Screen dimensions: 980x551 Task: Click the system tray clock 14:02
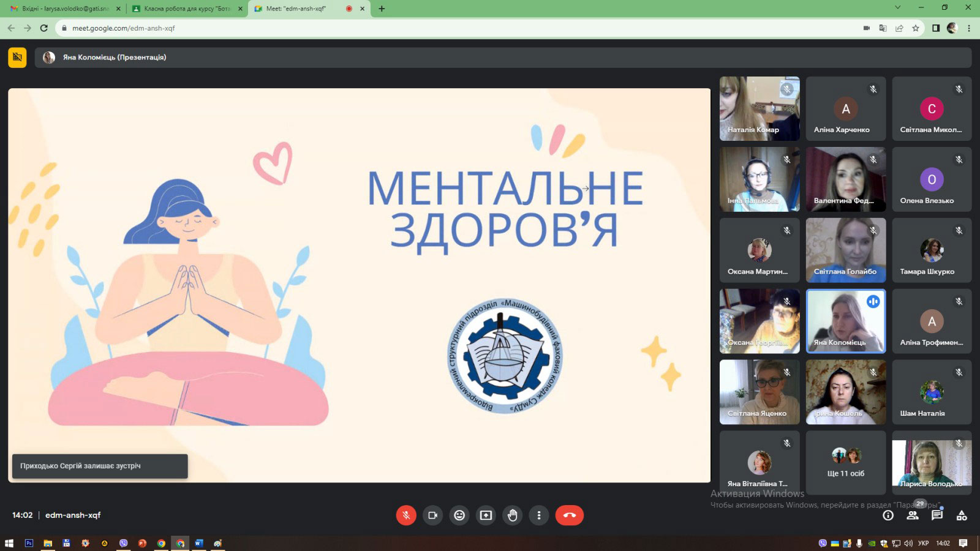pos(943,543)
